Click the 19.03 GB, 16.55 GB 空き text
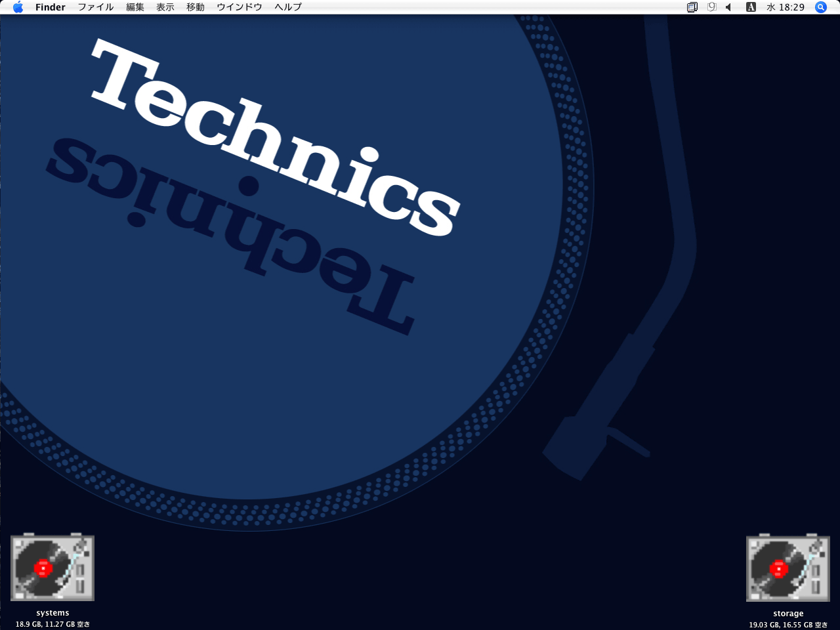 point(788,625)
